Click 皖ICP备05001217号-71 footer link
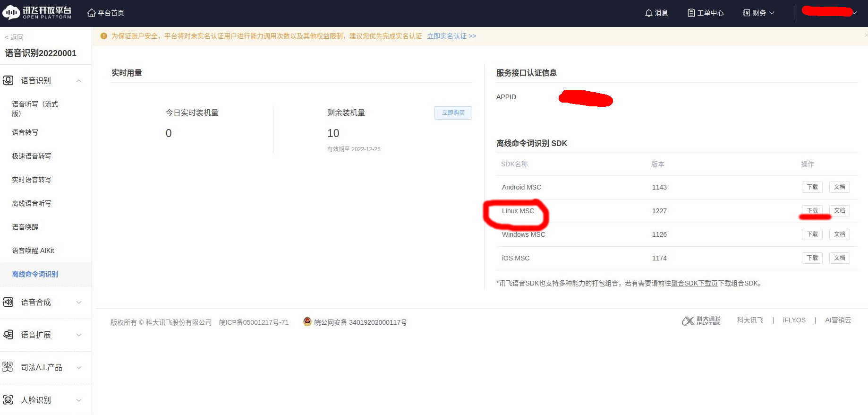868x415 pixels. 254,322
